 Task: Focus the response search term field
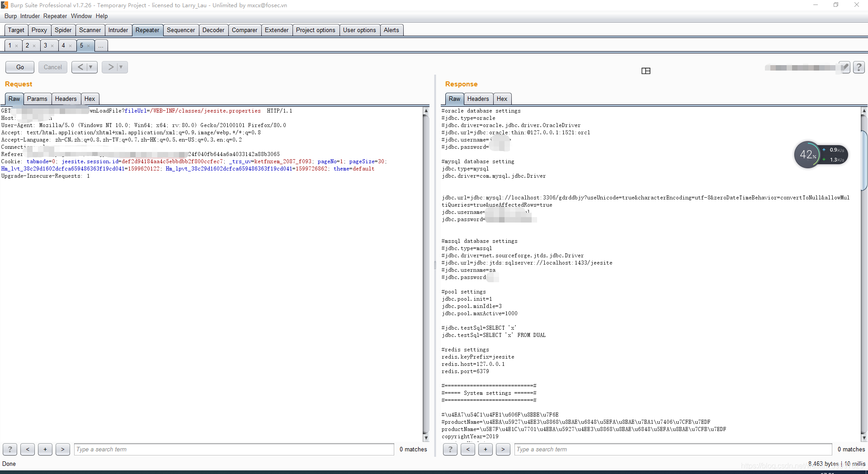673,449
